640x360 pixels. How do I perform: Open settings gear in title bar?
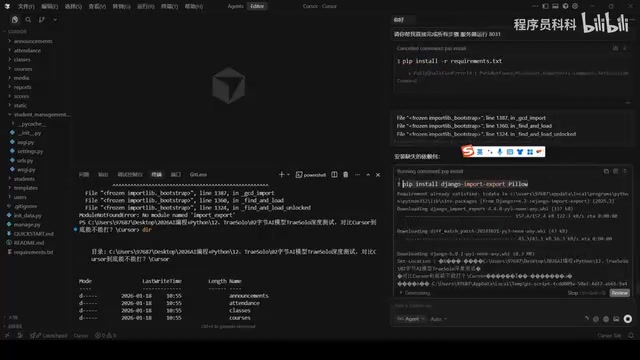[575, 6]
